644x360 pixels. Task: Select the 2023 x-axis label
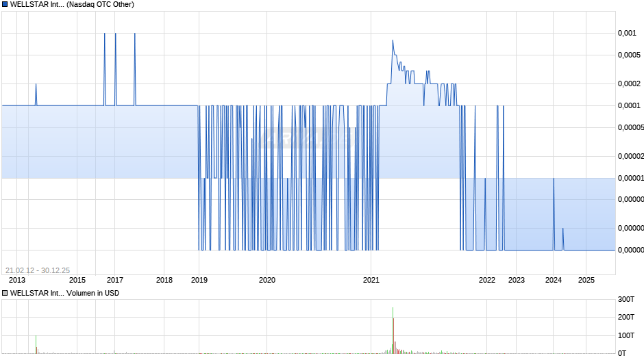517,280
